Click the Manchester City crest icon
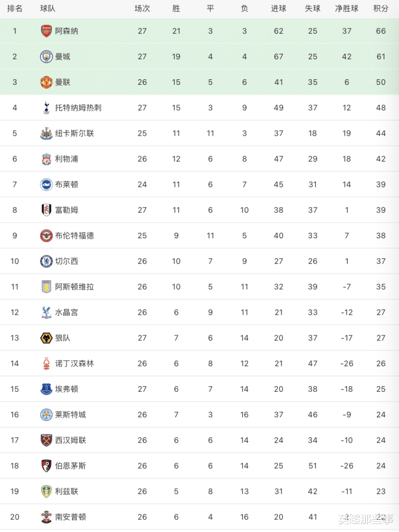This screenshot has height=532, width=399. click(46, 57)
